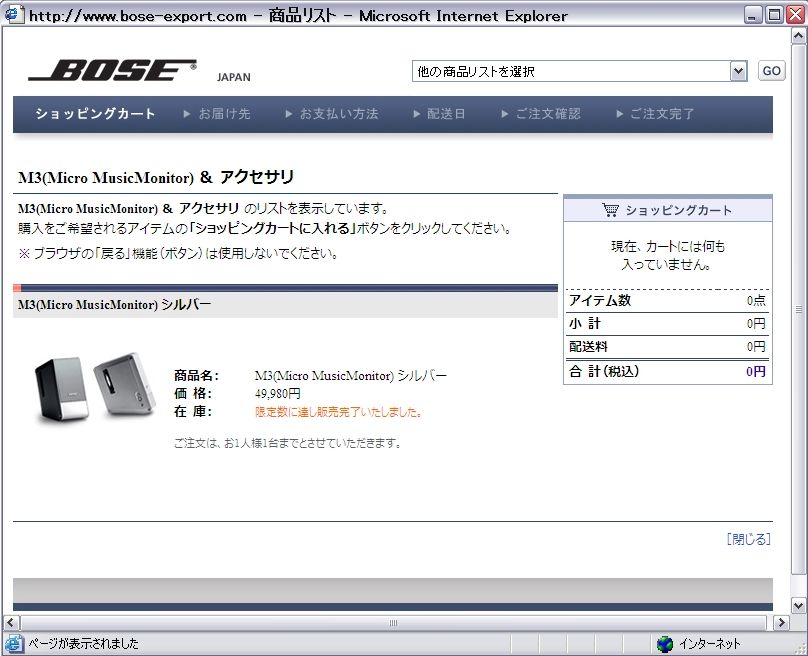808x656 pixels.
Task: Maximize the Internet Explorer window
Action: (x=774, y=14)
